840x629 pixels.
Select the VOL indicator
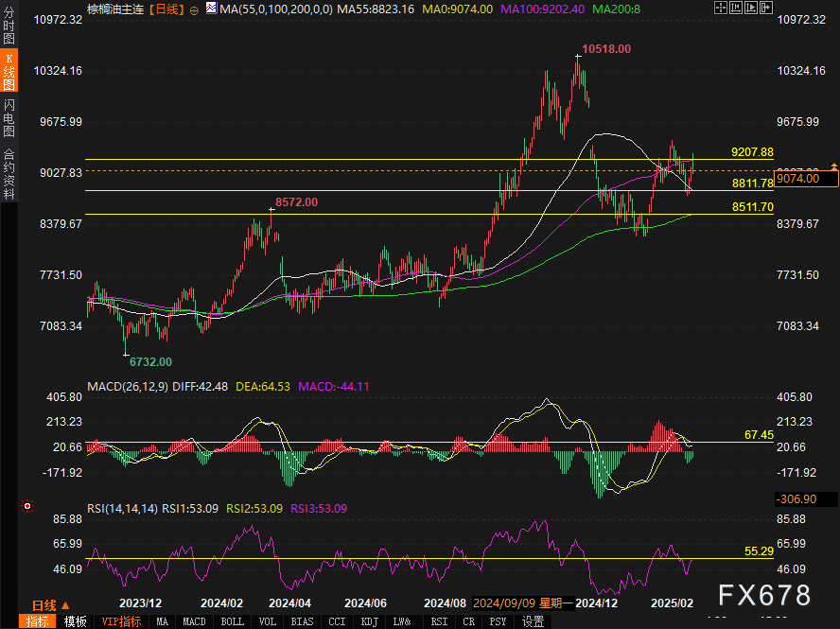[x=268, y=621]
